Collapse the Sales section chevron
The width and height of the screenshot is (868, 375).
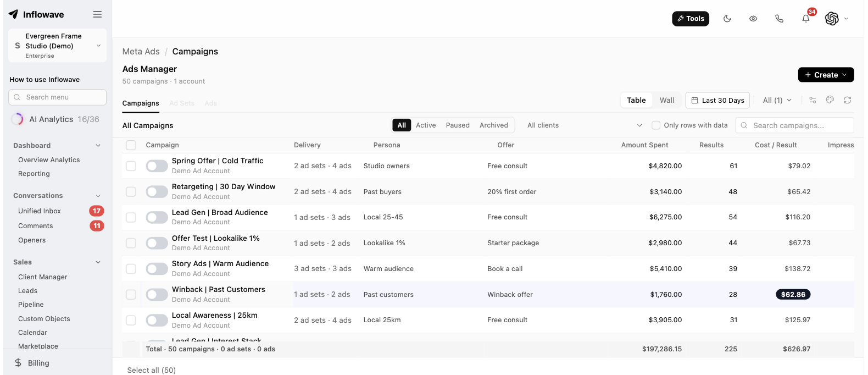(98, 262)
